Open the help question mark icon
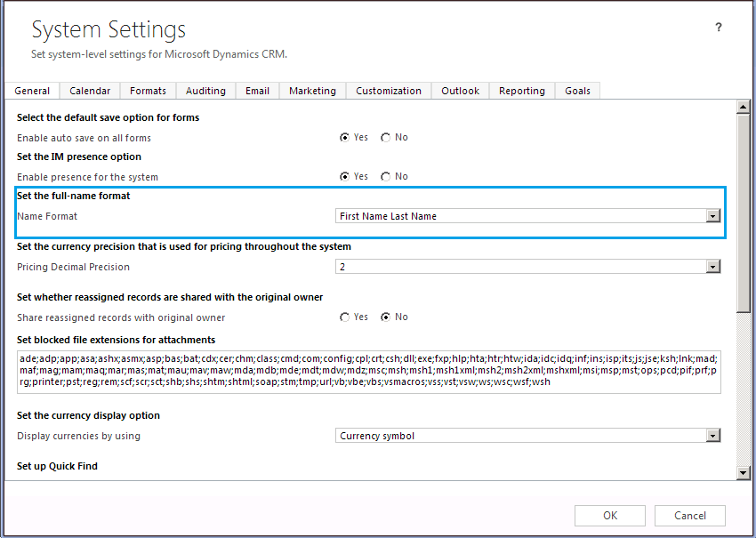756x538 pixels. pyautogui.click(x=718, y=28)
